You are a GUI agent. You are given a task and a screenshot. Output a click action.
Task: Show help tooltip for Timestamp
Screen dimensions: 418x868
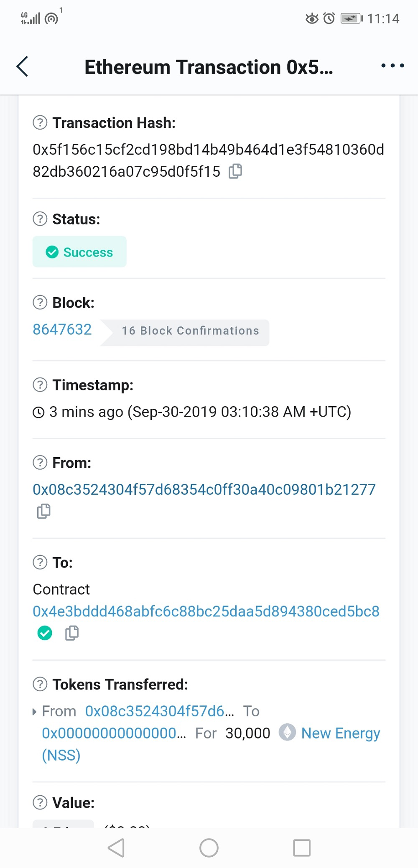pyautogui.click(x=40, y=385)
